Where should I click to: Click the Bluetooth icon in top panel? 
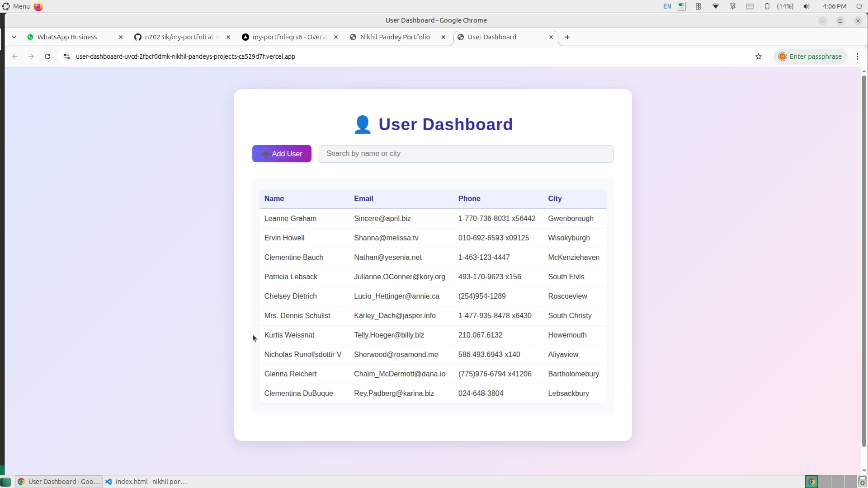698,6
